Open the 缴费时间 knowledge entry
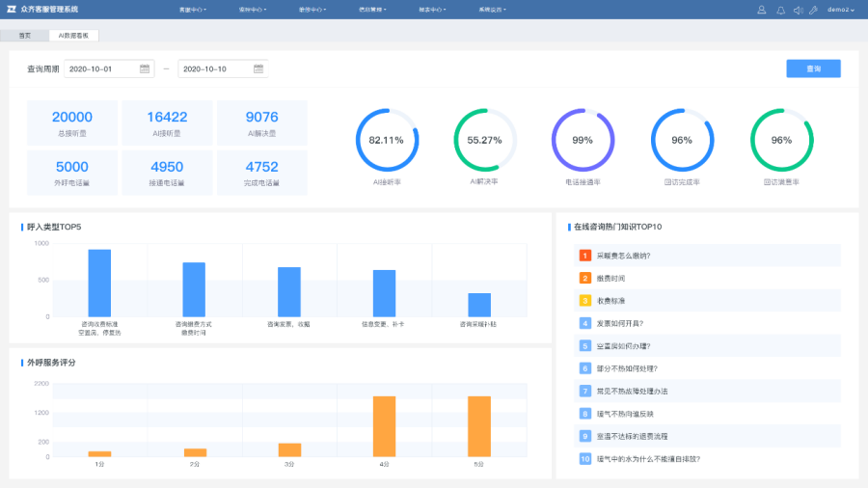This screenshot has width=868, height=488. 708,279
